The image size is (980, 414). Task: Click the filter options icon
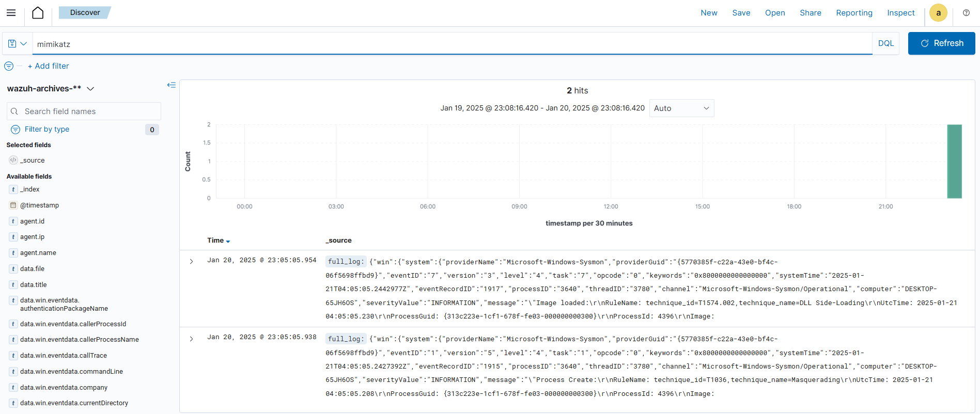9,66
